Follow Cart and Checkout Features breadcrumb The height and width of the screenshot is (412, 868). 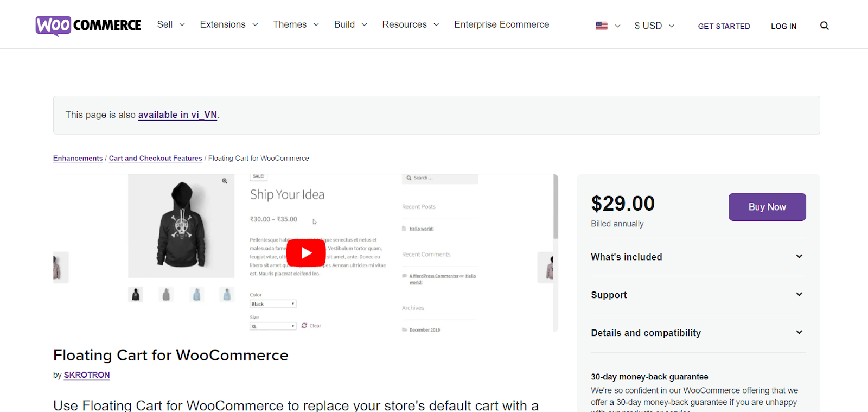[x=155, y=158]
